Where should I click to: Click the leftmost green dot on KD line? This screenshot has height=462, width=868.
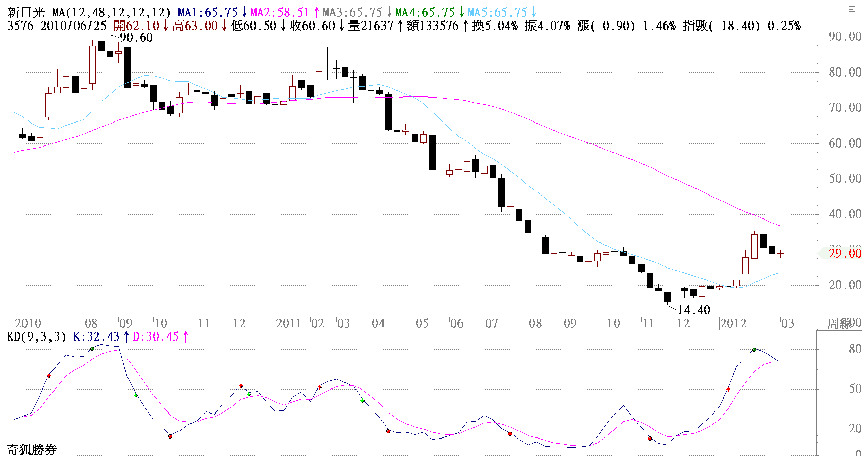click(x=92, y=349)
